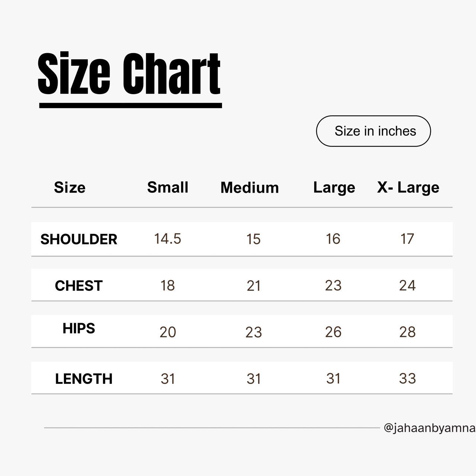The width and height of the screenshot is (476, 476).
Task: Click the Small chest value 18
Action: coord(168,285)
